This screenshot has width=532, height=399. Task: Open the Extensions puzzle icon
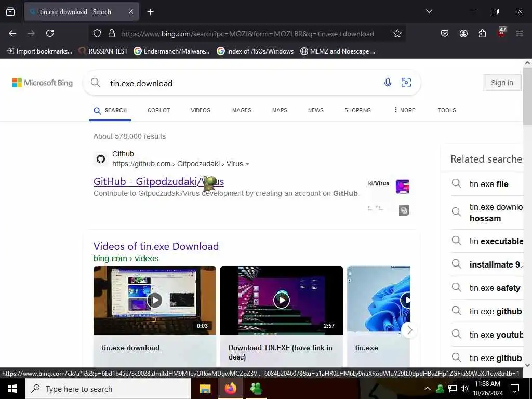[482, 33]
